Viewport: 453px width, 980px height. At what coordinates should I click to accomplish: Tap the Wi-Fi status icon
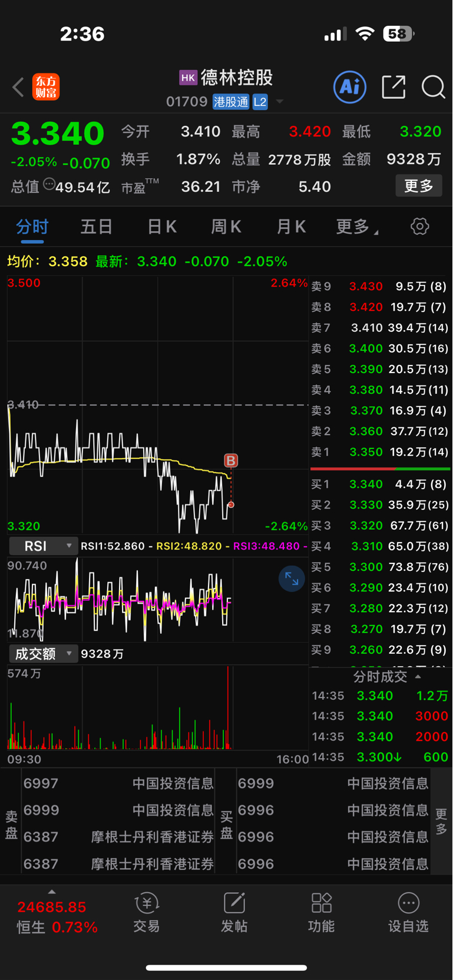pos(365,34)
